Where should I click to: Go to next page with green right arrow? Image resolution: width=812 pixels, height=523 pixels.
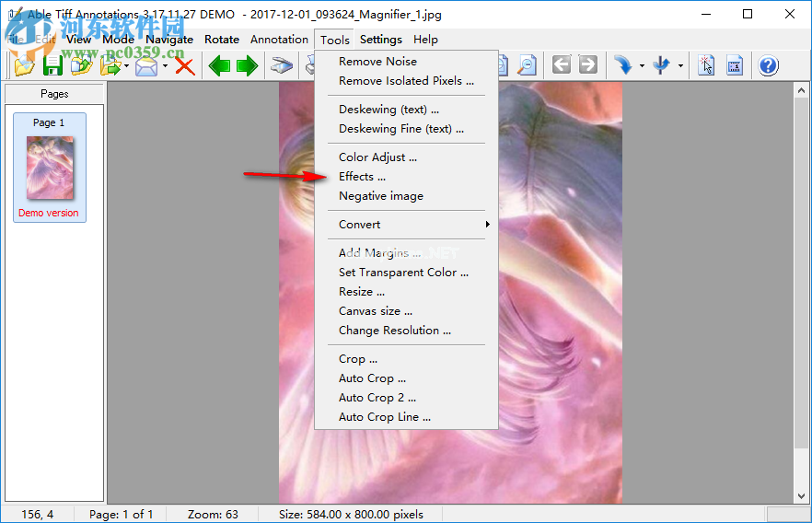(x=247, y=65)
